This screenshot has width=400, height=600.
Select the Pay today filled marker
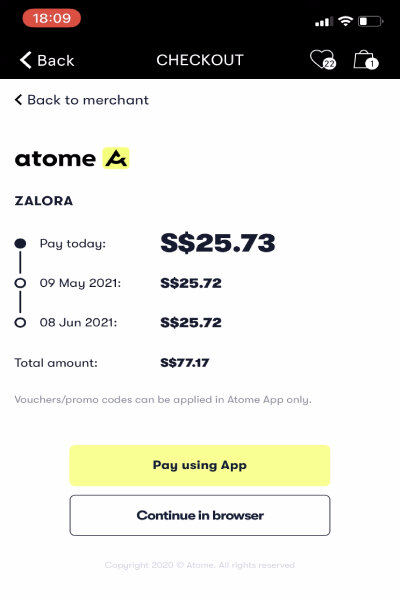20,243
